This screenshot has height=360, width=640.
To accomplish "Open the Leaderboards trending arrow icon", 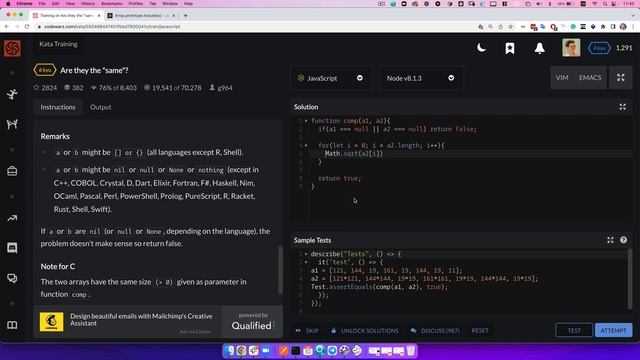I will [x=12, y=218].
